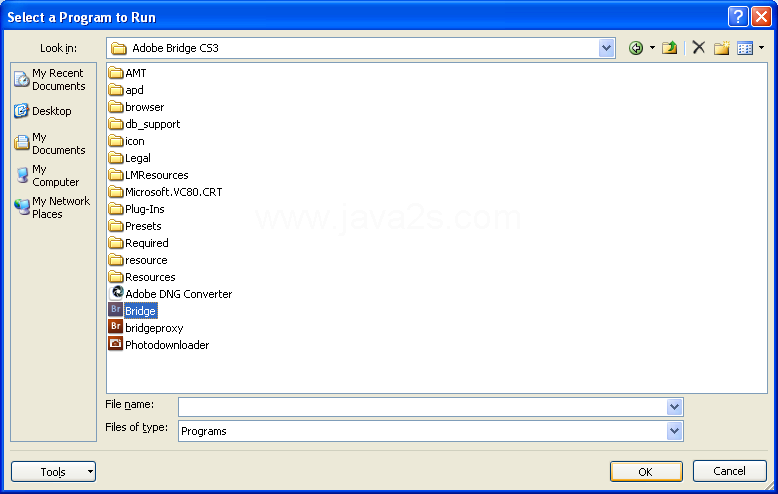
Task: Select the Presets folder
Action: 135,226
